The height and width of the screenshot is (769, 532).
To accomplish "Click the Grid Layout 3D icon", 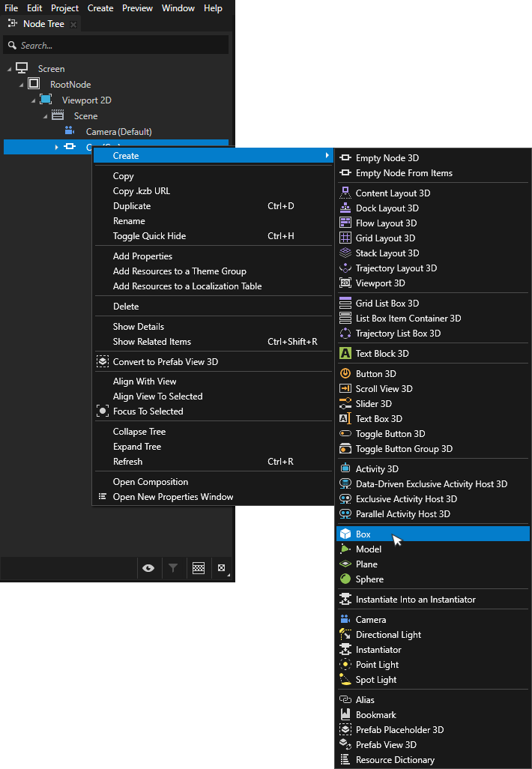I will click(x=345, y=238).
